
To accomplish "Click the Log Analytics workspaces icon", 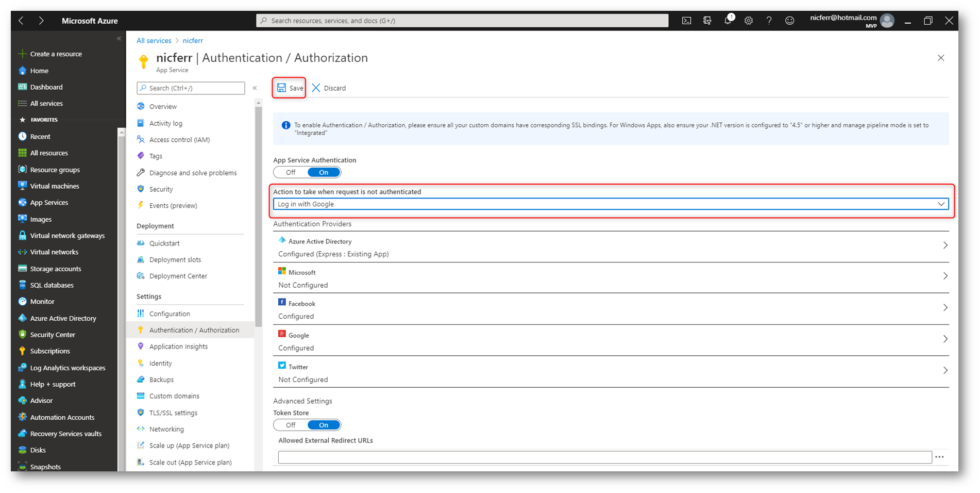I will [x=22, y=368].
